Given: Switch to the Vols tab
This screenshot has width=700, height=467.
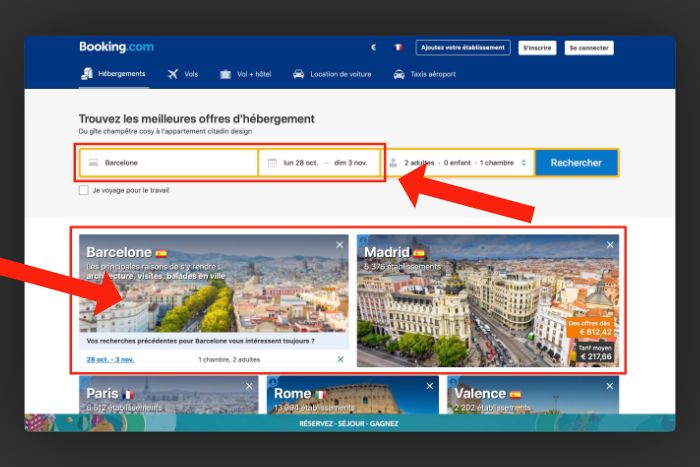Looking at the screenshot, I should click(x=183, y=74).
